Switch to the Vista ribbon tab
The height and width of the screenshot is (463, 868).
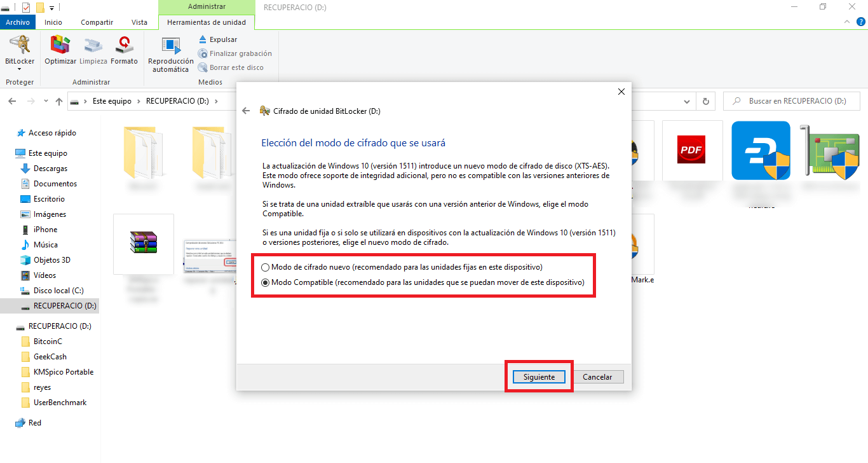pos(139,22)
